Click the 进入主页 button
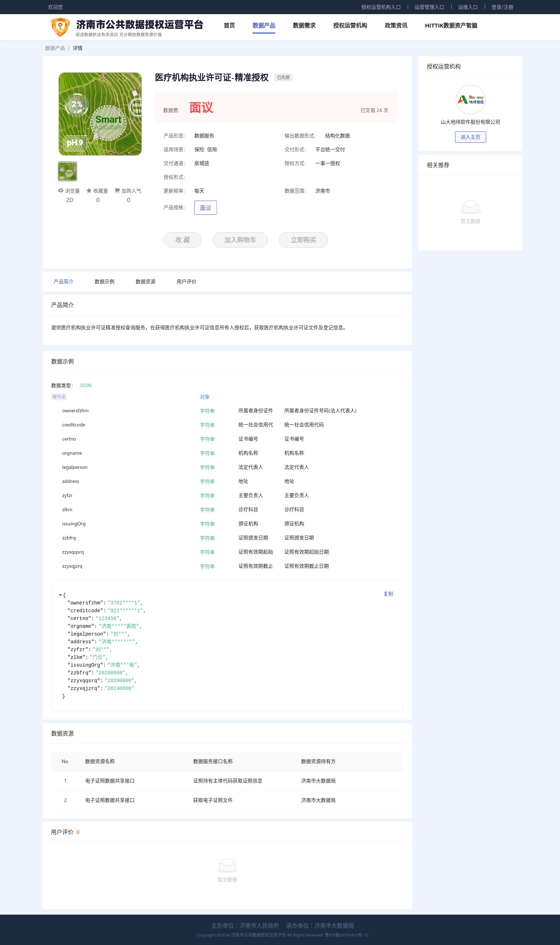Image resolution: width=560 pixels, height=945 pixels. click(470, 137)
